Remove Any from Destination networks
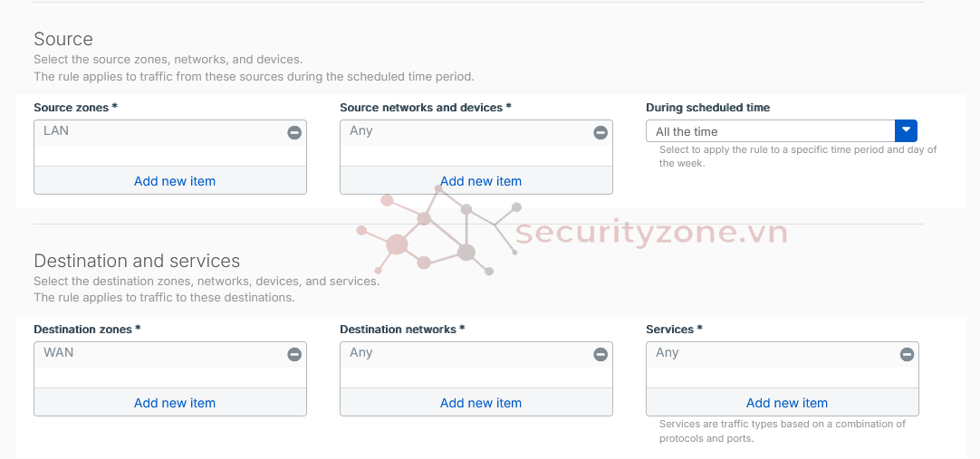 click(x=600, y=355)
